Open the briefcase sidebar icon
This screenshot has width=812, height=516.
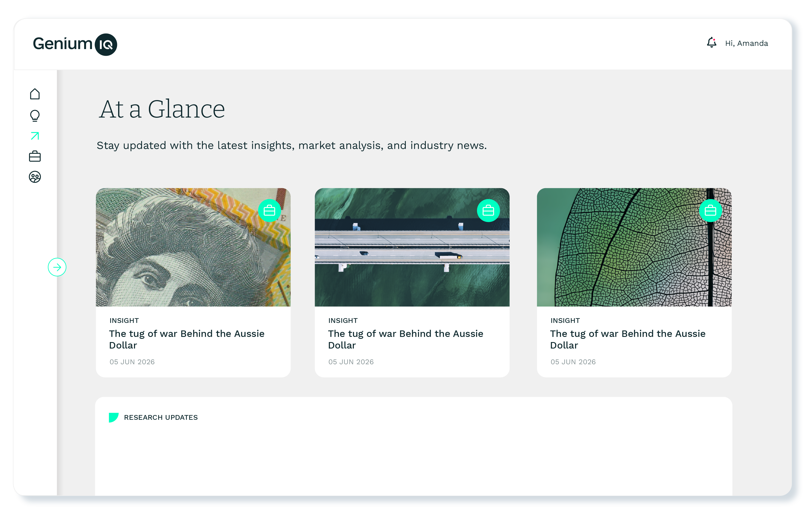35,156
